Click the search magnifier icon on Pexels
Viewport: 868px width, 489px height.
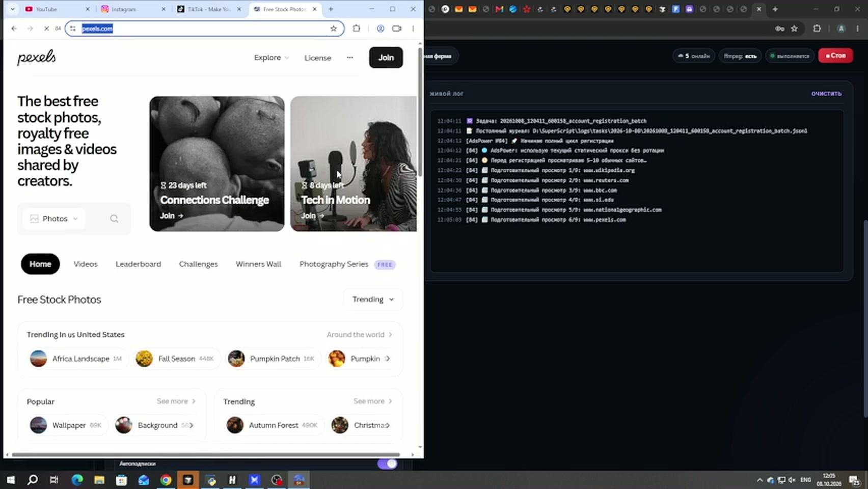pyautogui.click(x=114, y=219)
